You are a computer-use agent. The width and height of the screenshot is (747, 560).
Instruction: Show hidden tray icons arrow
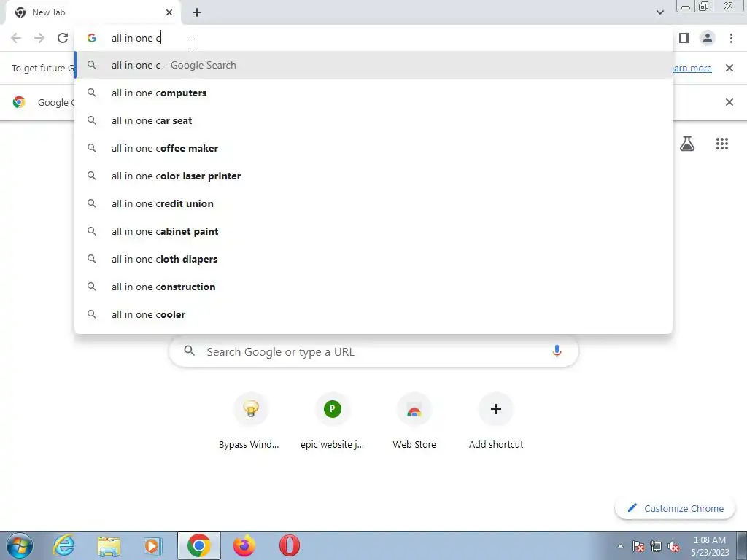tap(620, 546)
